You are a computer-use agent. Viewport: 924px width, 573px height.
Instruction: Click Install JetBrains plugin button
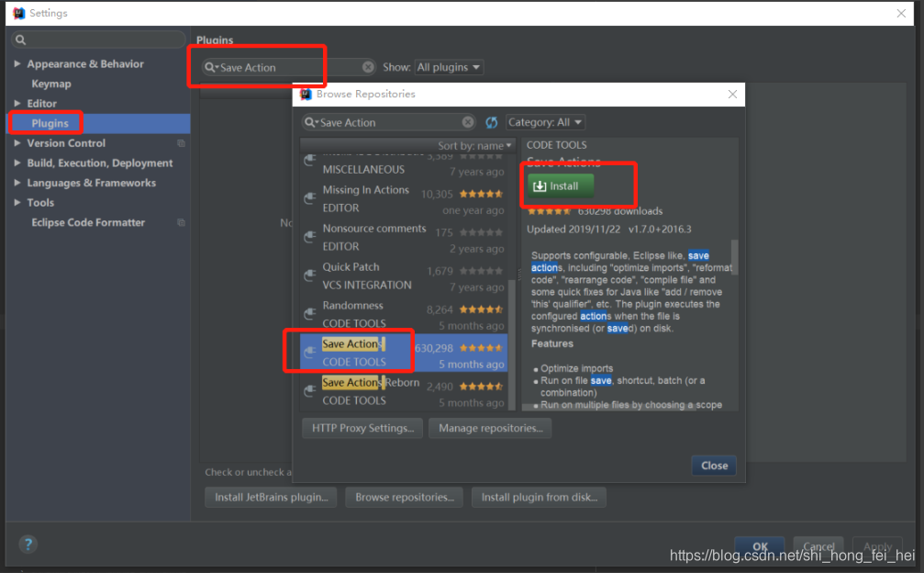pos(271,497)
